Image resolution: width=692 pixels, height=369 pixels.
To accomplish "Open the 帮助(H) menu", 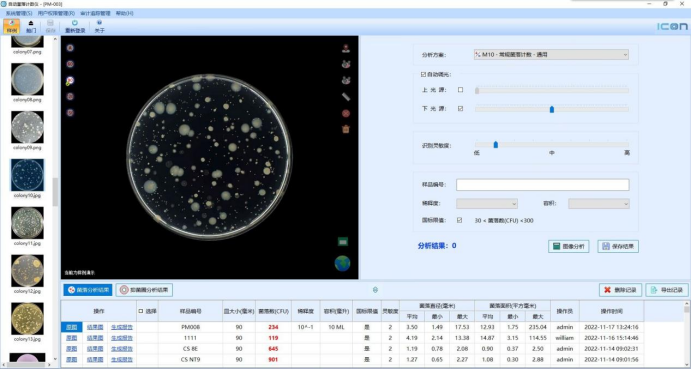I will (x=124, y=13).
